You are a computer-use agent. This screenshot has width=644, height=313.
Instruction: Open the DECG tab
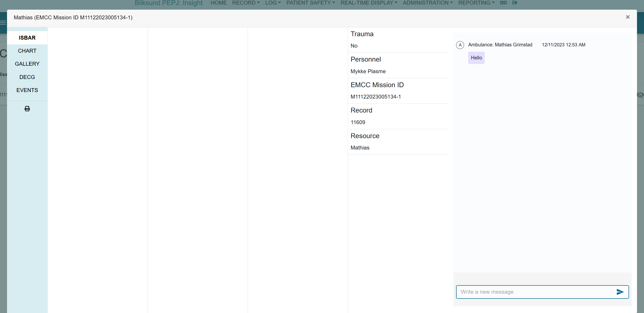click(27, 77)
